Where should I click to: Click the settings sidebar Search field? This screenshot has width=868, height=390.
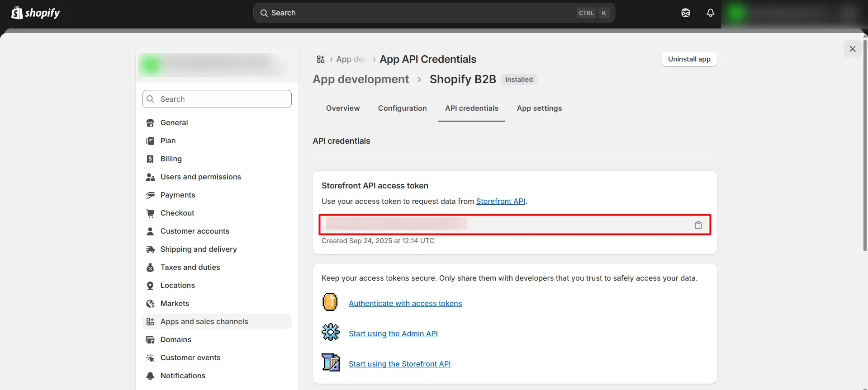pos(217,99)
